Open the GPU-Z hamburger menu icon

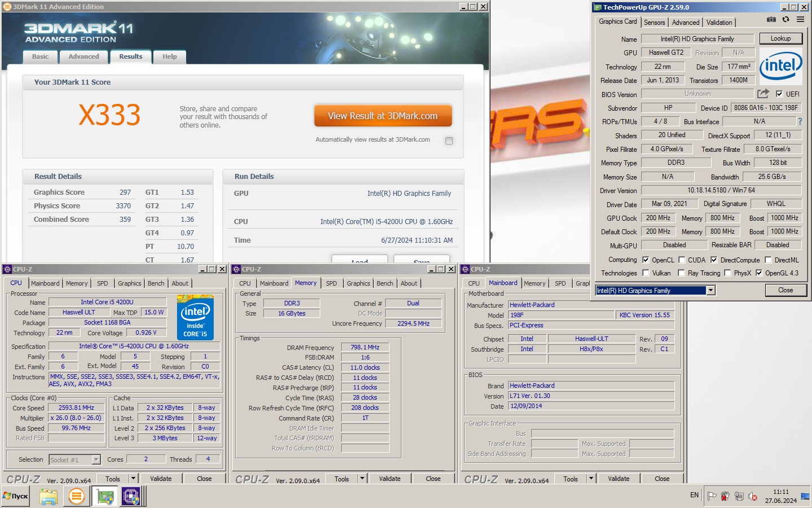tap(800, 20)
